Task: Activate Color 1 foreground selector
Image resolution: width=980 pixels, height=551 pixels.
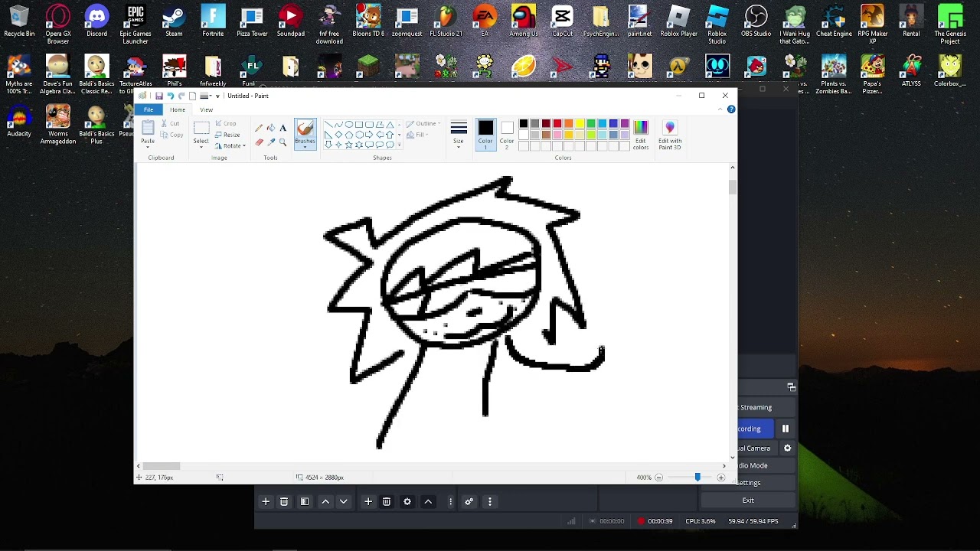Action: point(485,135)
